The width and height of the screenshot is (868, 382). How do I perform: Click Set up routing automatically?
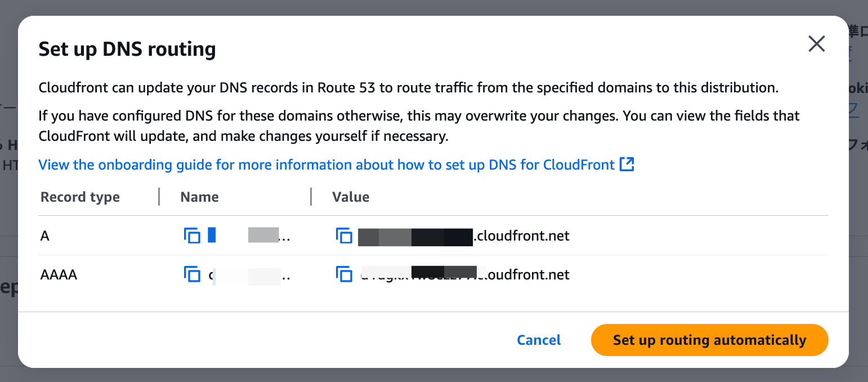[709, 340]
